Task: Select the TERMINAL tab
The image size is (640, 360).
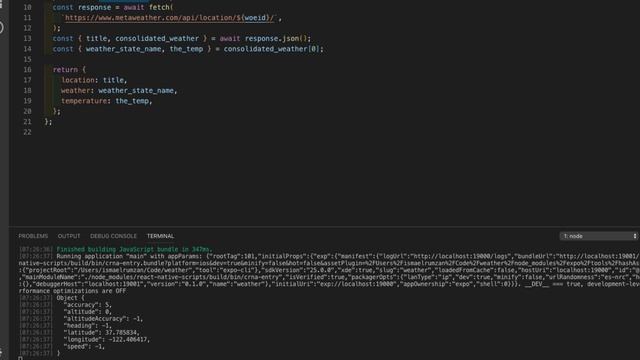Action: [x=160, y=236]
